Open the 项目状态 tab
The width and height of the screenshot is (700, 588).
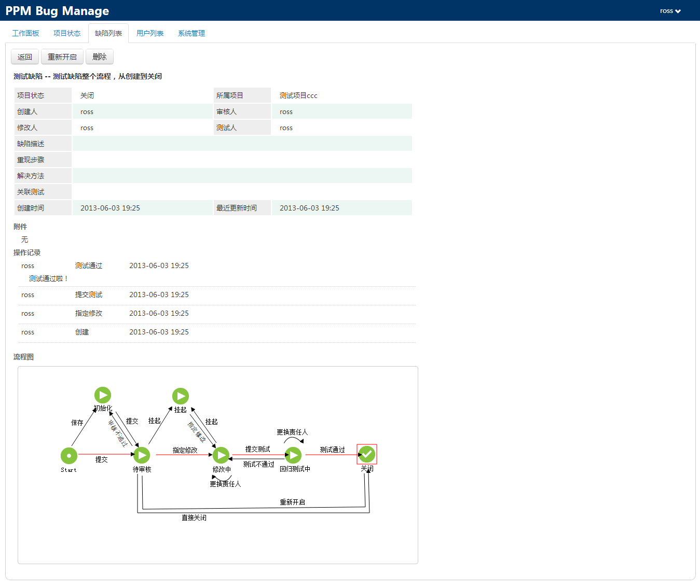pos(67,33)
